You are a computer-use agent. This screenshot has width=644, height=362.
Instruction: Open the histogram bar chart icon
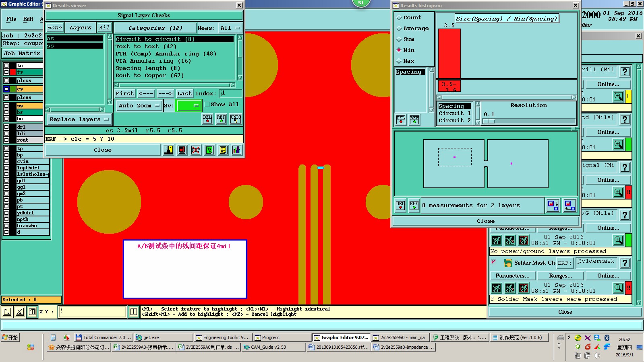tap(237, 150)
